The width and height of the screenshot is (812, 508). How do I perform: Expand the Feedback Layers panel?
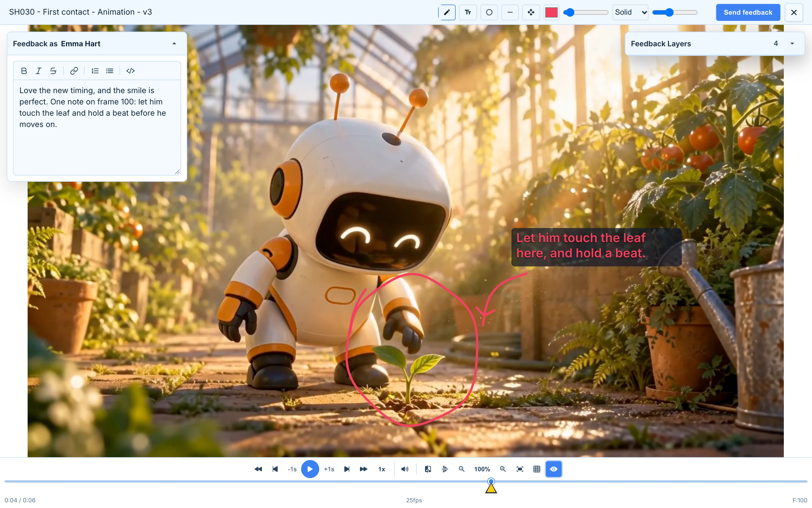[x=792, y=44]
